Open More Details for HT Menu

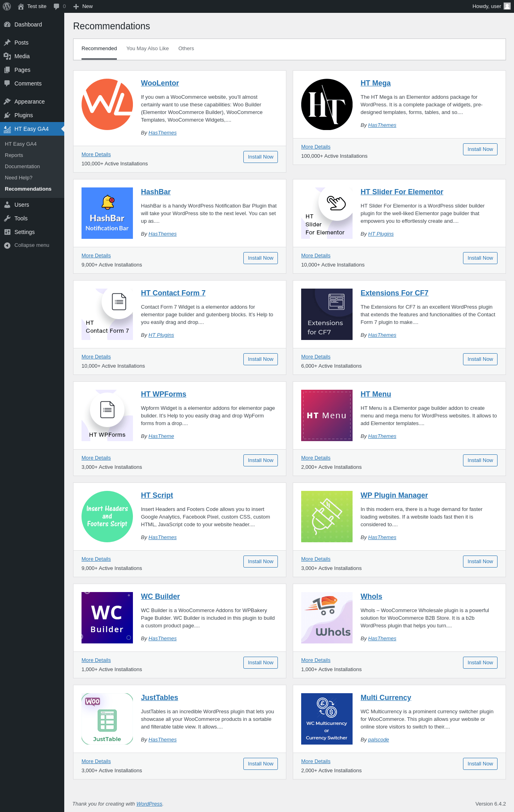(316, 458)
